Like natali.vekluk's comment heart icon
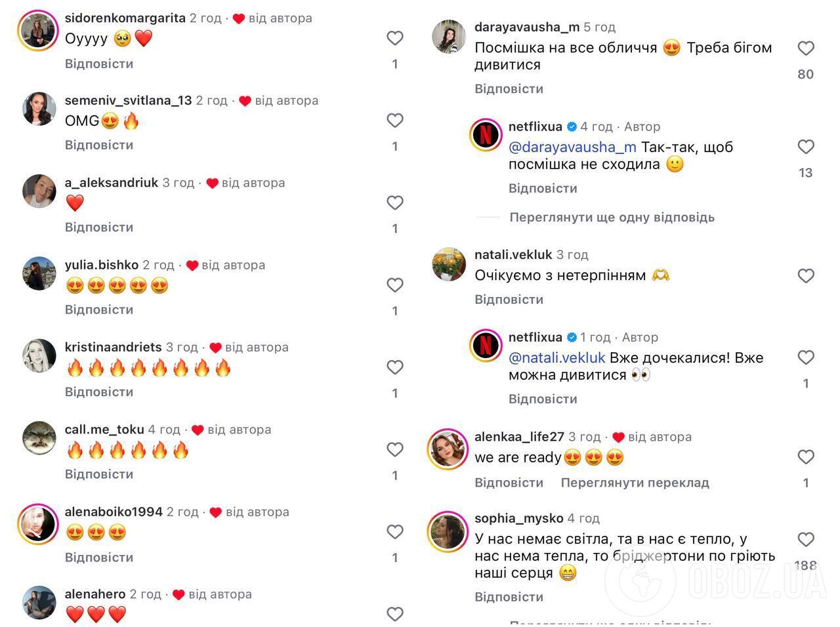The width and height of the screenshot is (840, 627). click(806, 276)
